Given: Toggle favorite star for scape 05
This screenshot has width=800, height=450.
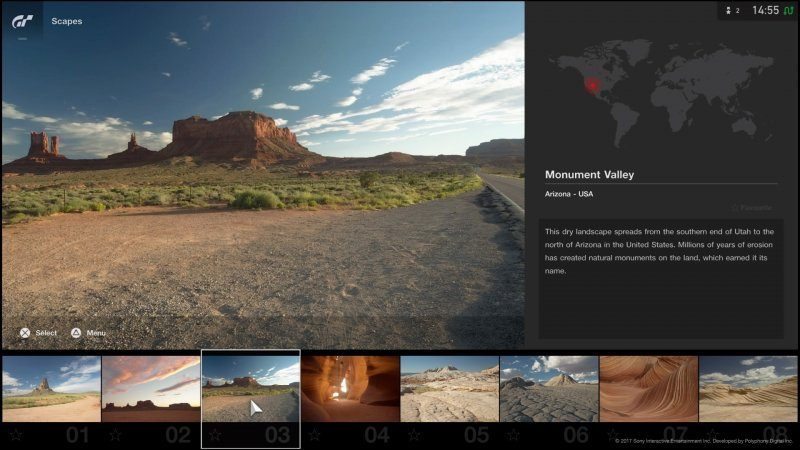Looking at the screenshot, I should point(414,435).
